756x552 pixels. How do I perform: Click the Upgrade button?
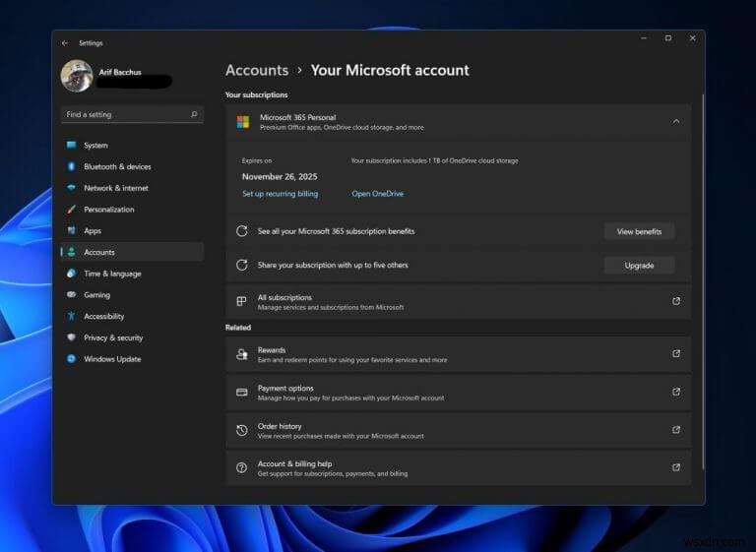639,265
